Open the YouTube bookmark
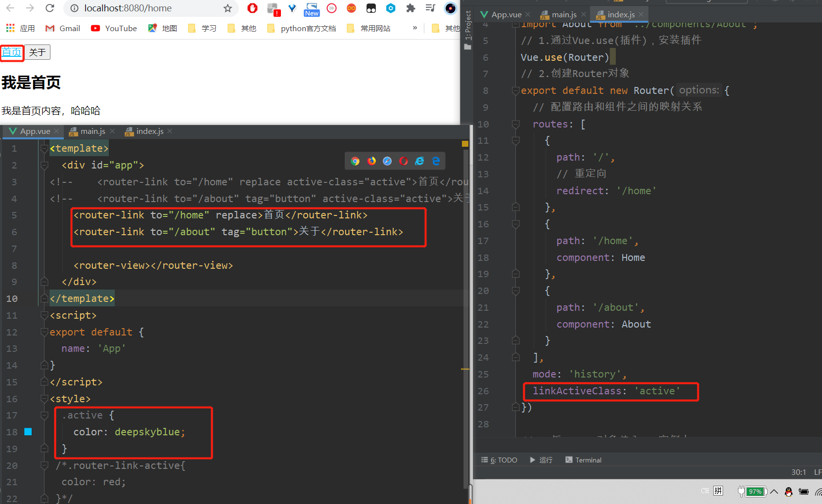The height and width of the screenshot is (504, 822). tap(114, 28)
